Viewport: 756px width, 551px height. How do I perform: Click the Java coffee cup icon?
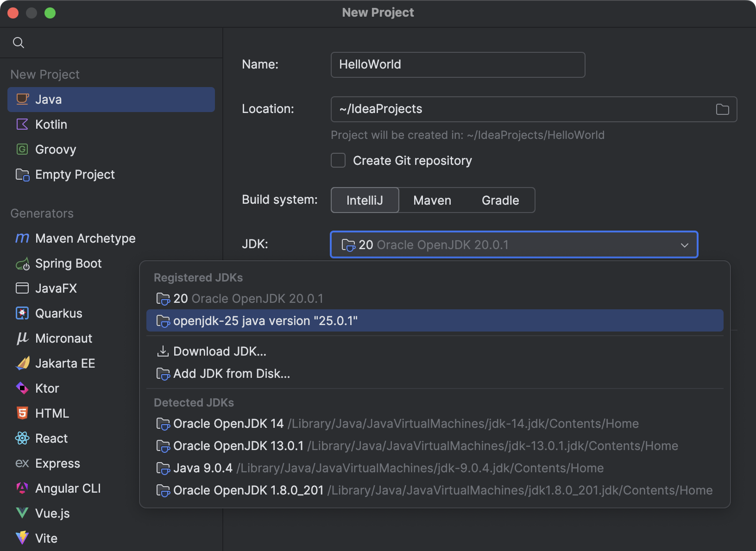[22, 99]
